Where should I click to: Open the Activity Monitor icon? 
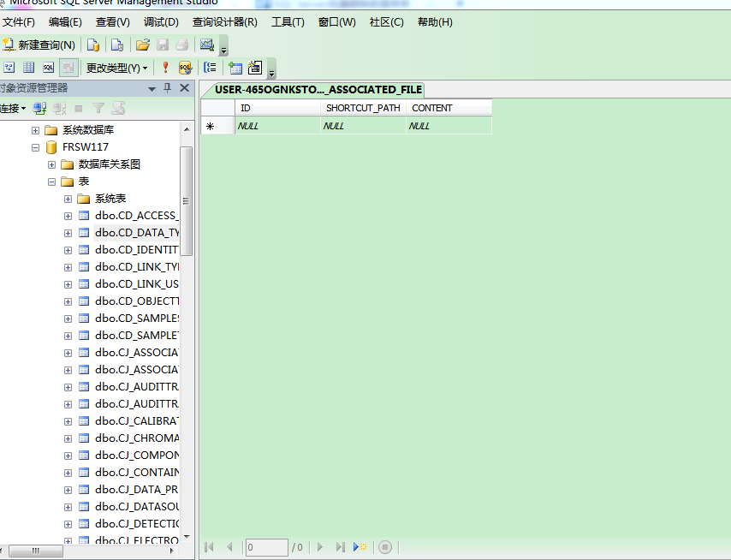click(207, 45)
